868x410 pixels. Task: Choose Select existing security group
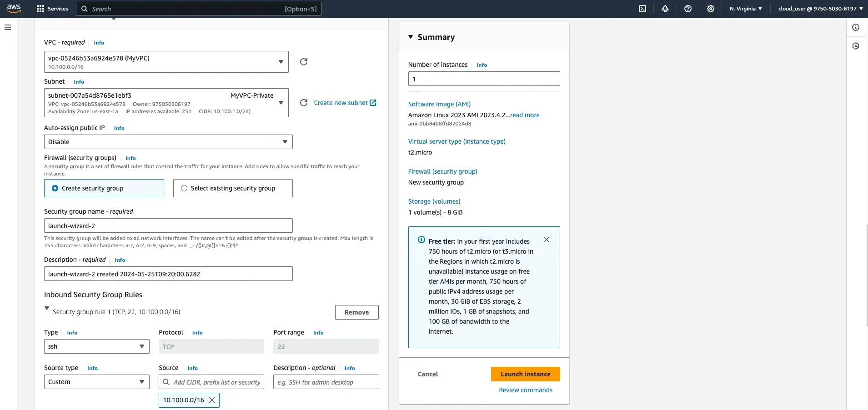(x=184, y=188)
